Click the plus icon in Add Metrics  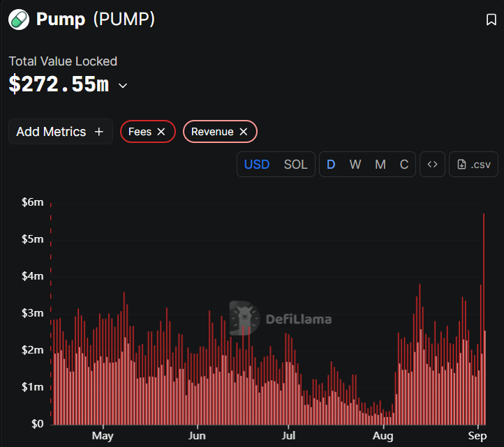[98, 131]
